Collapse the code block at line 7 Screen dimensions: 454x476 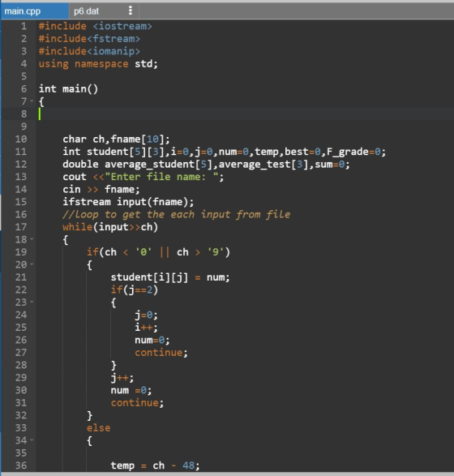[32, 101]
